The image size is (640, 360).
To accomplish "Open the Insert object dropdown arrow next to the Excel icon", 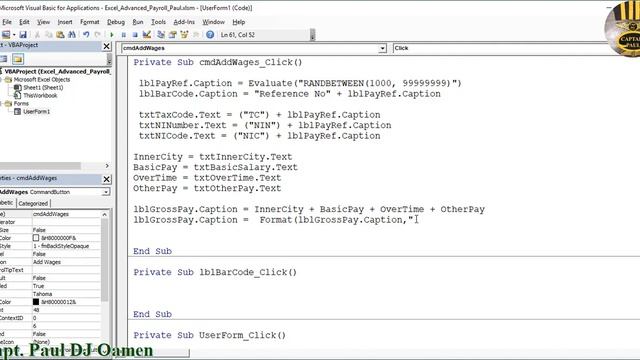I will tap(14, 35).
